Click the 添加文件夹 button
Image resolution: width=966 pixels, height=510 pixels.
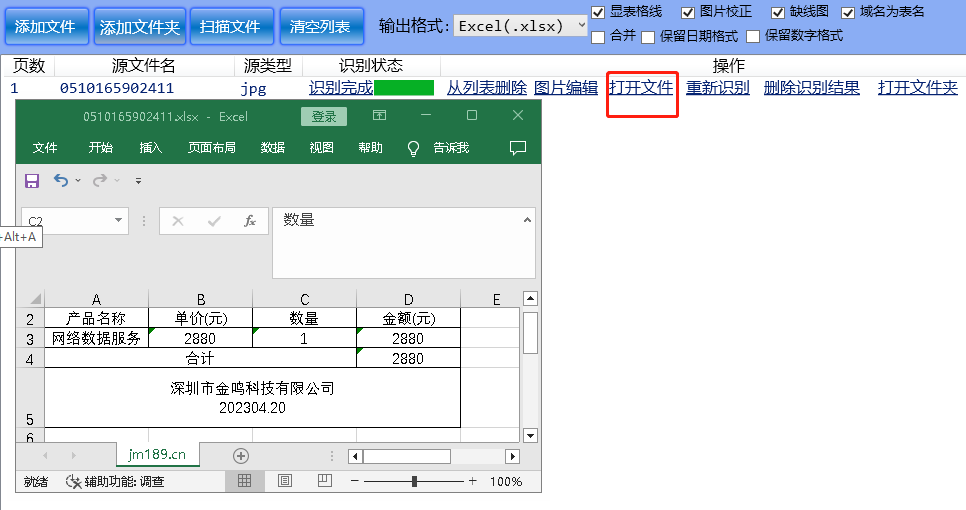(140, 26)
